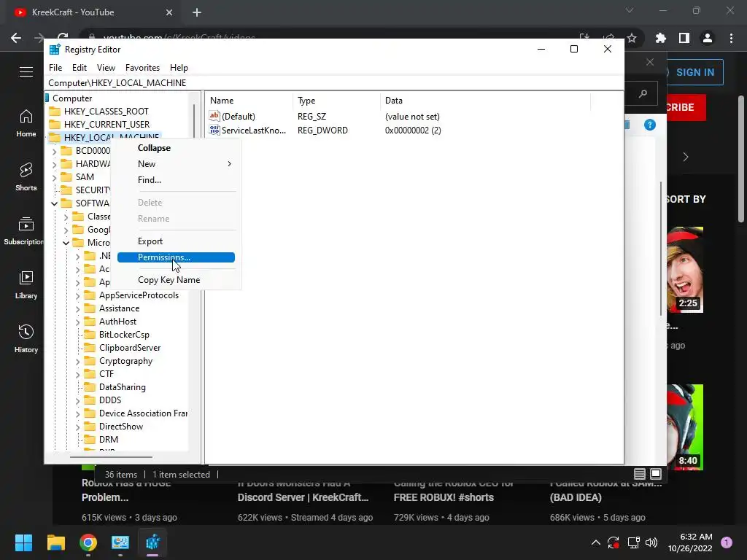747x560 pixels.
Task: Choose Permissions... from the context menu
Action: (176, 257)
